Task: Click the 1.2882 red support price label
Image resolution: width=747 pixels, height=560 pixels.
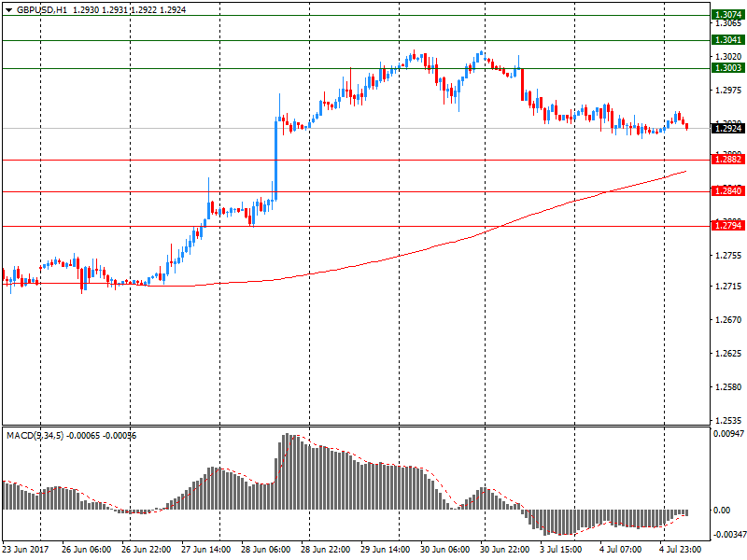Action: (x=728, y=160)
